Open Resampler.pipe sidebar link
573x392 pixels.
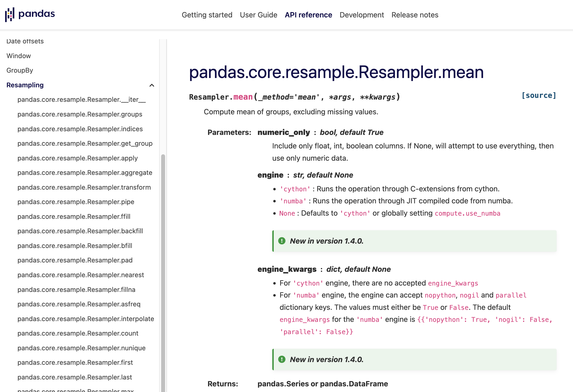point(76,202)
